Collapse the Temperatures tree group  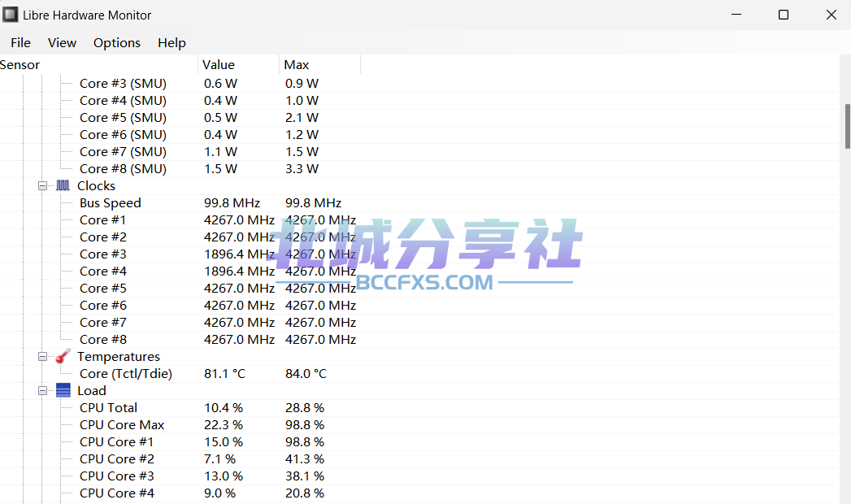[x=42, y=356]
